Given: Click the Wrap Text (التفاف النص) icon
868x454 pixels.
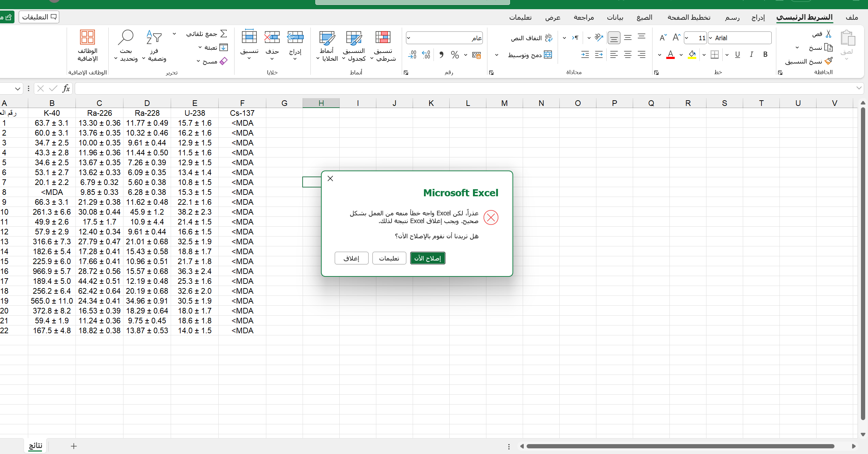Looking at the screenshot, I should 548,38.
